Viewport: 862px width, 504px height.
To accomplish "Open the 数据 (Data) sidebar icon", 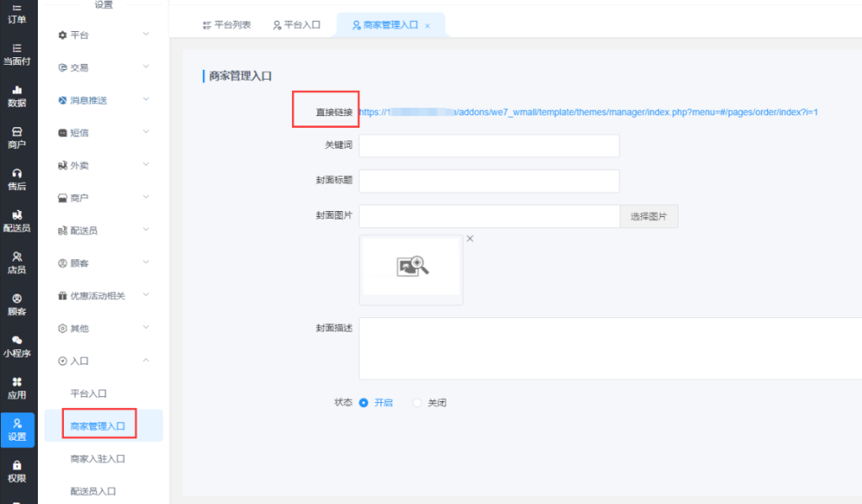I will [x=17, y=95].
